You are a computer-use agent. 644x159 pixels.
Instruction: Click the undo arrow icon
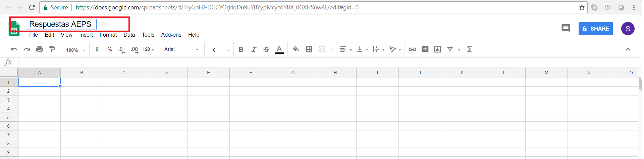click(x=14, y=49)
